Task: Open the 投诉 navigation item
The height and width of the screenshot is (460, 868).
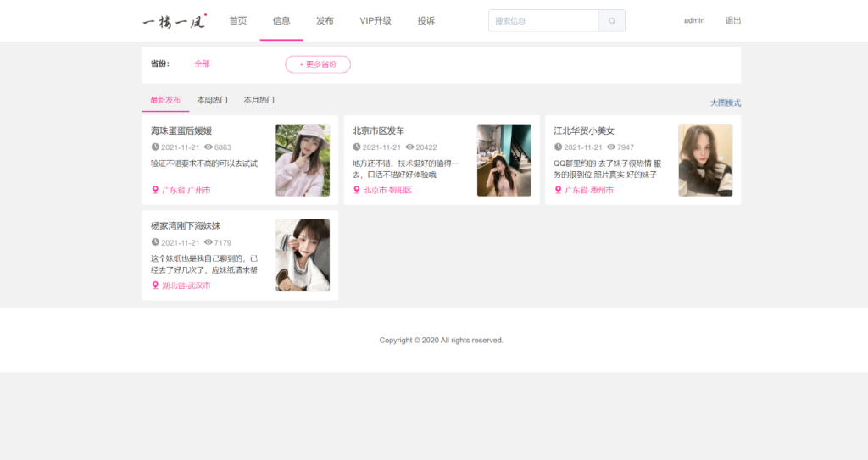Action: pyautogui.click(x=426, y=21)
